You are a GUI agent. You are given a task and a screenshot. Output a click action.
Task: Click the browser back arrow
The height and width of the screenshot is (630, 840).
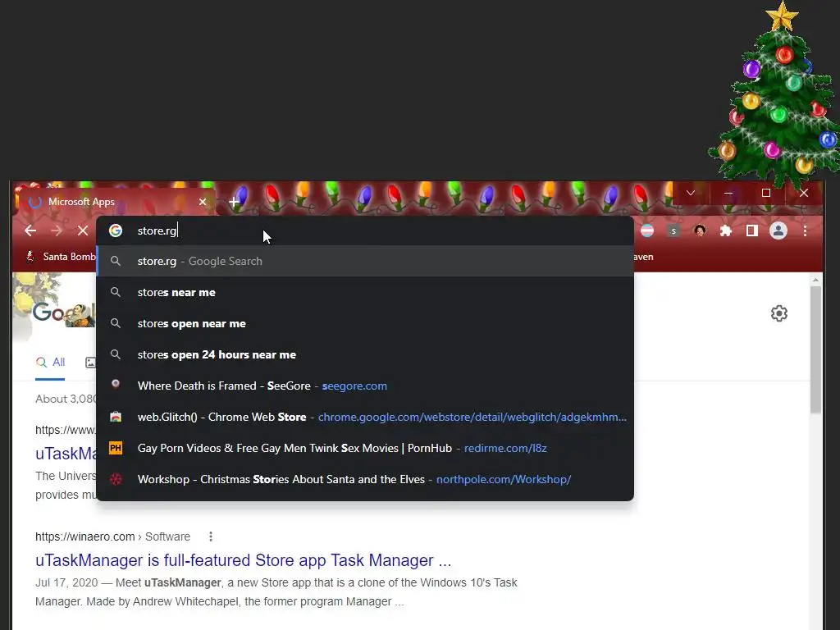(x=30, y=231)
